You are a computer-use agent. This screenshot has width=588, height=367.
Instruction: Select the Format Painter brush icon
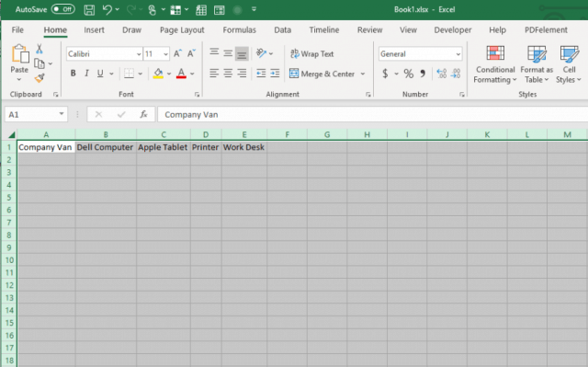[40, 78]
